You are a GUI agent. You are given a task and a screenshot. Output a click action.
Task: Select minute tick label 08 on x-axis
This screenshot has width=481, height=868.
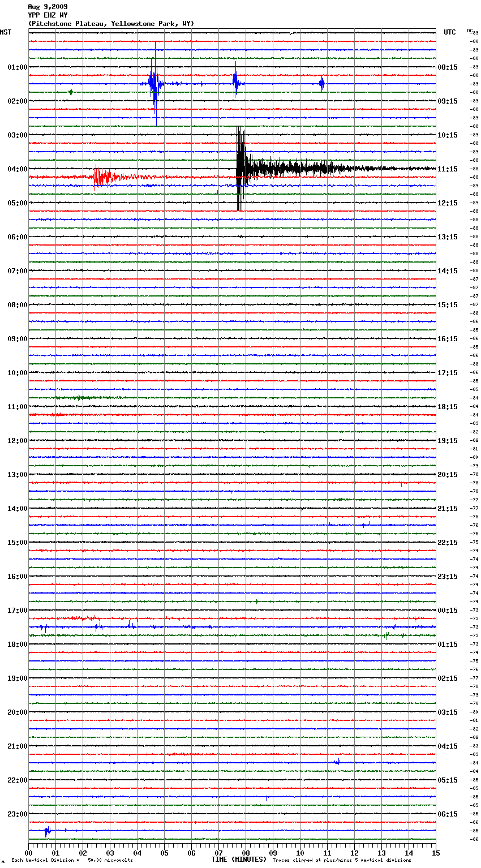pos(246,853)
